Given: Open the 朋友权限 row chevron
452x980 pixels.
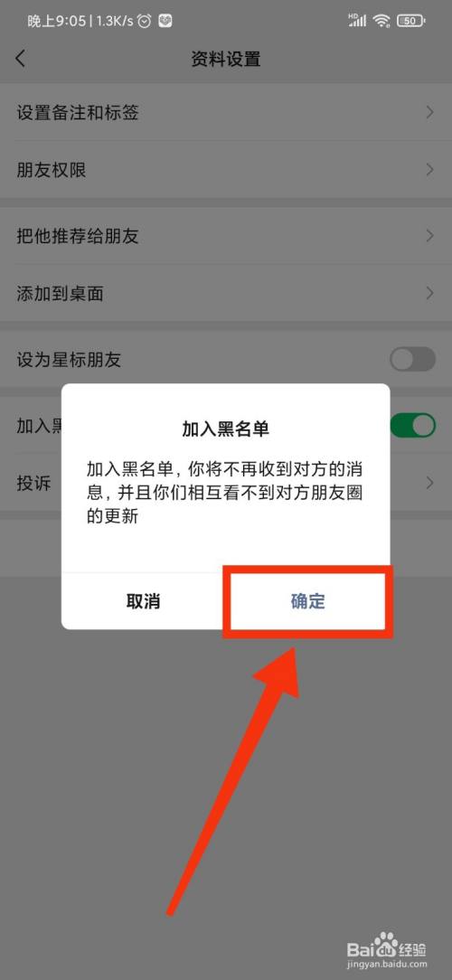Looking at the screenshot, I should point(430,169).
